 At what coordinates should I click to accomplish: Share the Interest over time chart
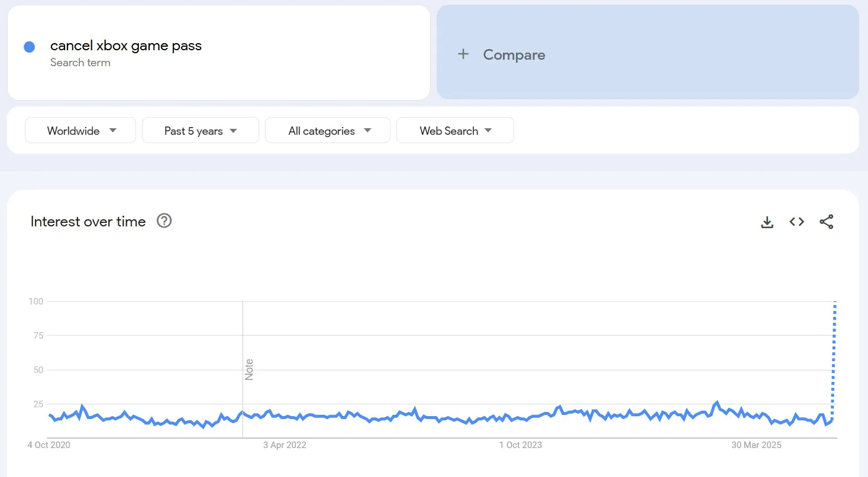click(826, 222)
